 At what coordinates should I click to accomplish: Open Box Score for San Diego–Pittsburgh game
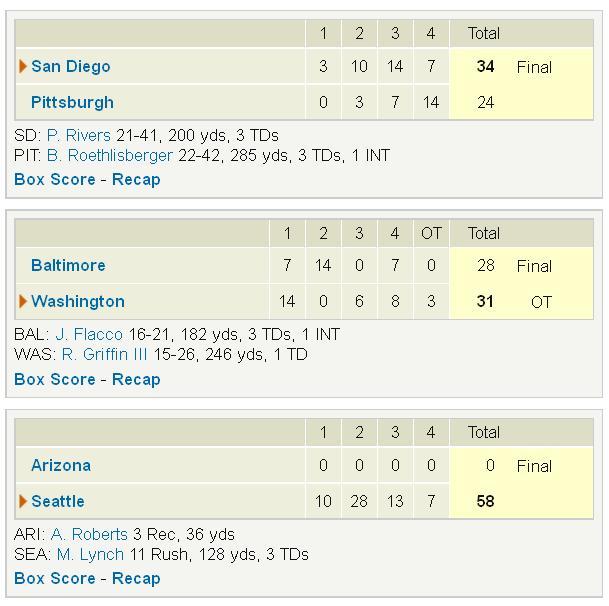click(55, 179)
